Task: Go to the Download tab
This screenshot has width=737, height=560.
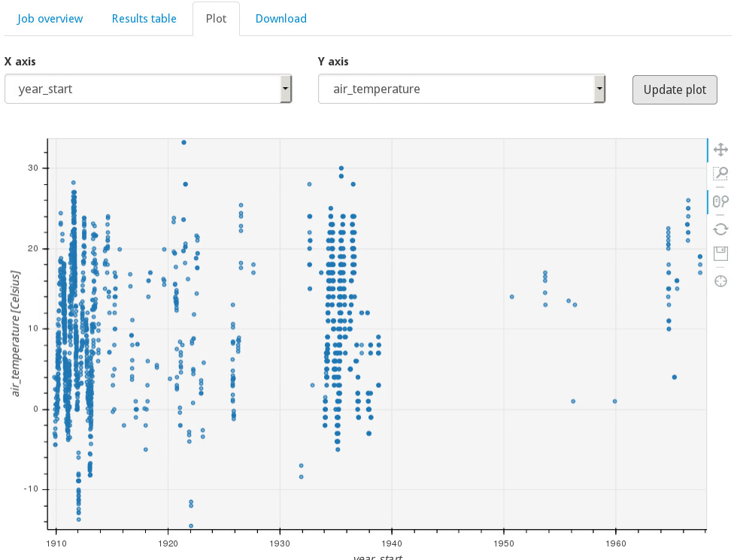Action: point(281,19)
